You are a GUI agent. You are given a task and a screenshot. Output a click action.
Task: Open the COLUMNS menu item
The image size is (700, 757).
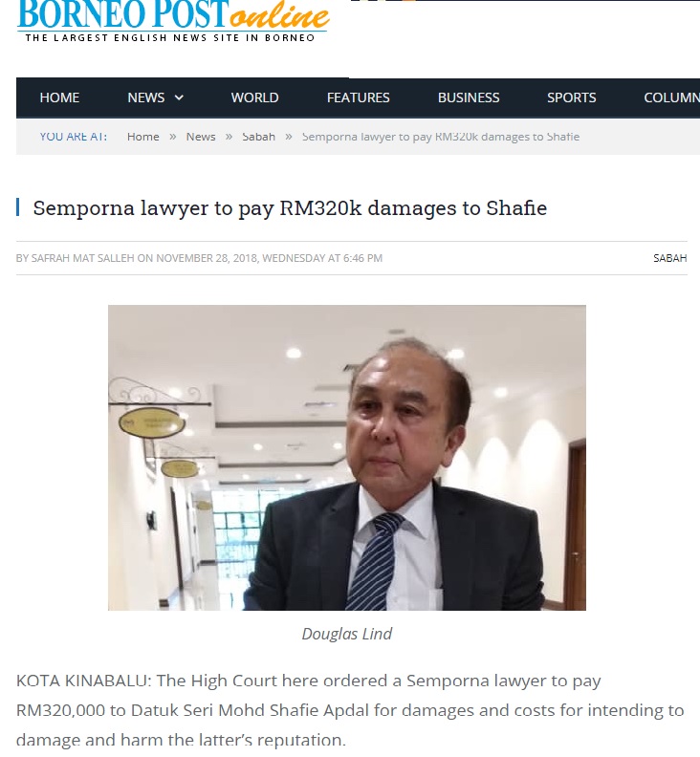671,97
